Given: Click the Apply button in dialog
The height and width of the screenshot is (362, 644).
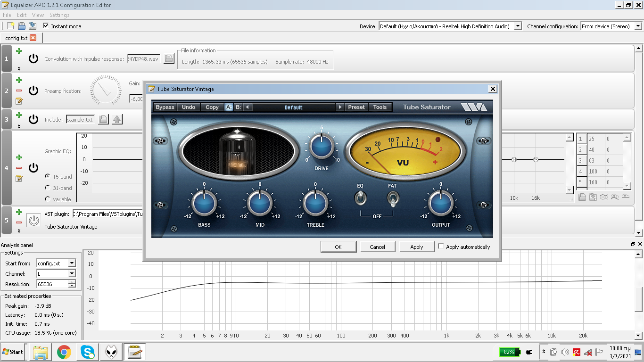Looking at the screenshot, I should pyautogui.click(x=416, y=247).
